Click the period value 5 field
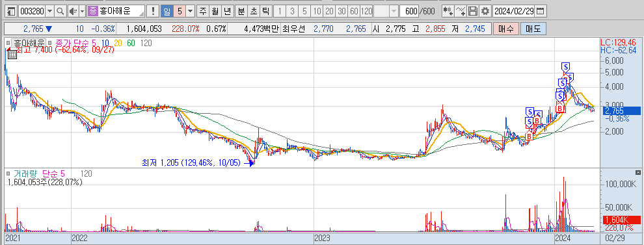Screen dimensions: 644x245 [x=180, y=11]
